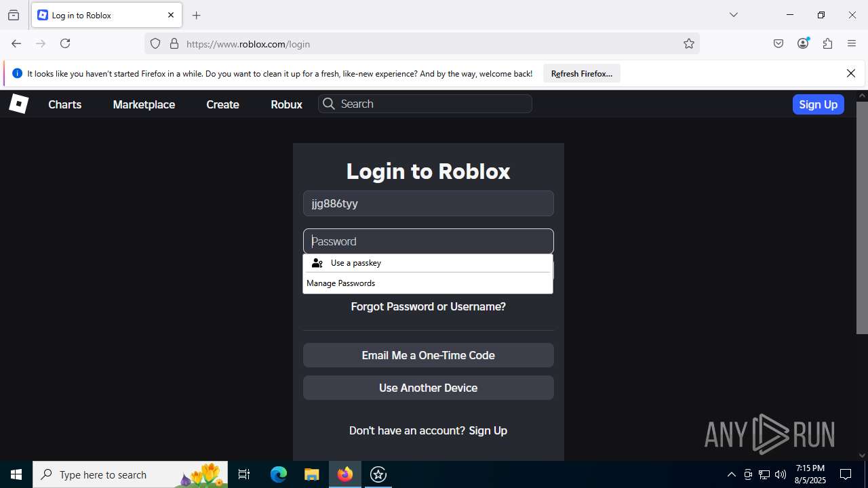Screen dimensions: 868x488
Task: Open network status tray icon
Action: [x=764, y=474]
